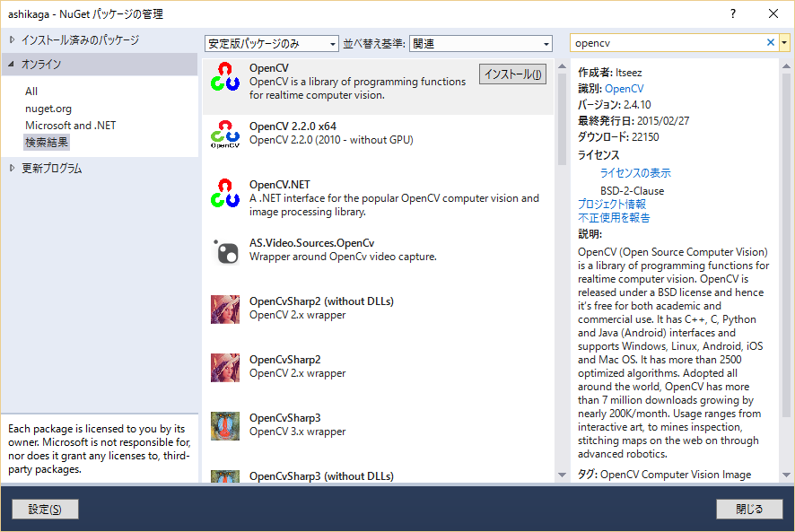Collapse the オンライン section
795x532 pixels.
coord(11,64)
